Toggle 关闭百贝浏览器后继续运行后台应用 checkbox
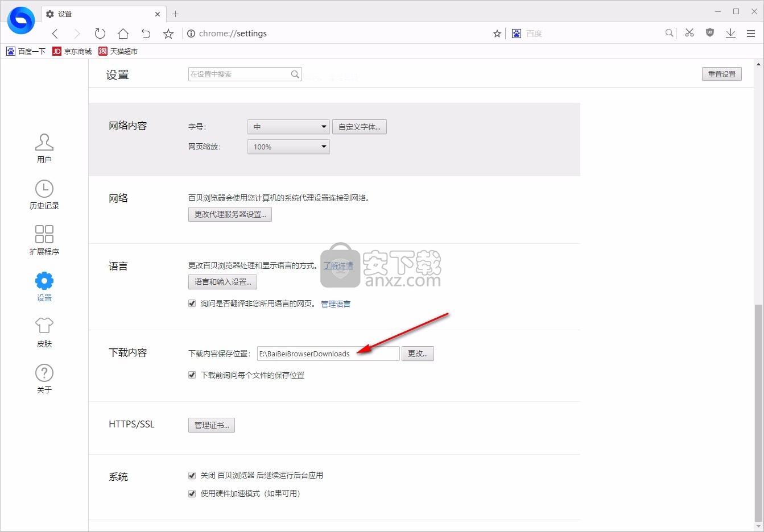 tap(192, 475)
